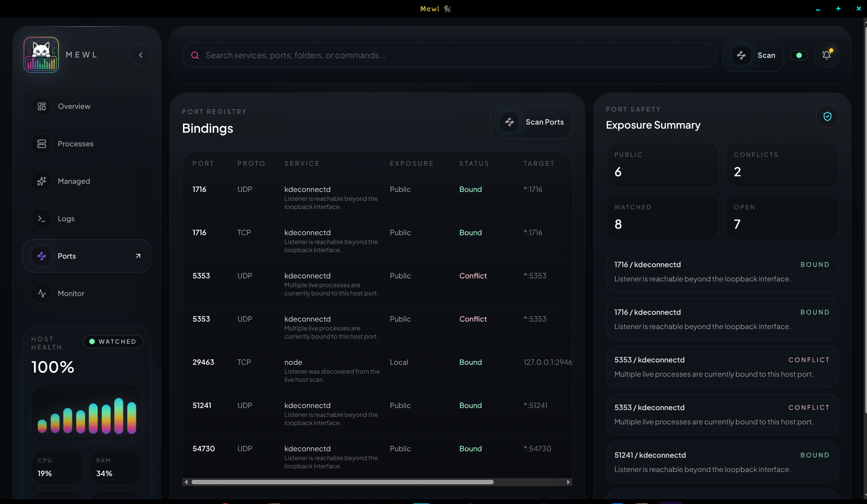This screenshot has height=504, width=867.
Task: Open the Processes sidebar icon
Action: click(x=42, y=144)
